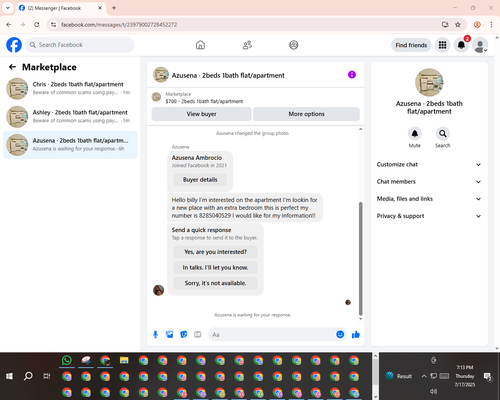Go back with Marketplace back arrow
The width and height of the screenshot is (500, 400).
coord(12,67)
